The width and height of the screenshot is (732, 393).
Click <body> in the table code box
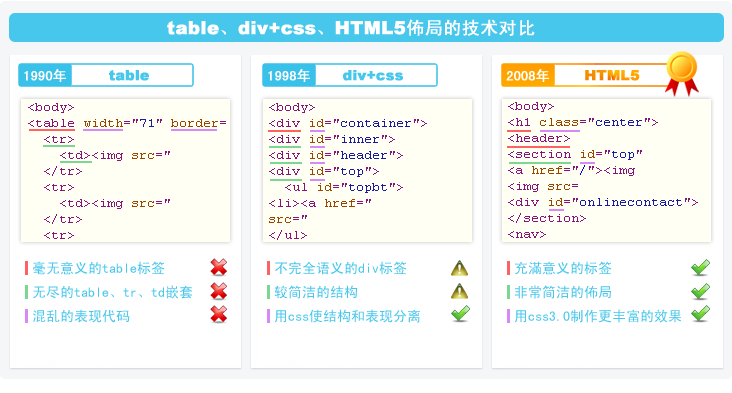(x=51, y=107)
